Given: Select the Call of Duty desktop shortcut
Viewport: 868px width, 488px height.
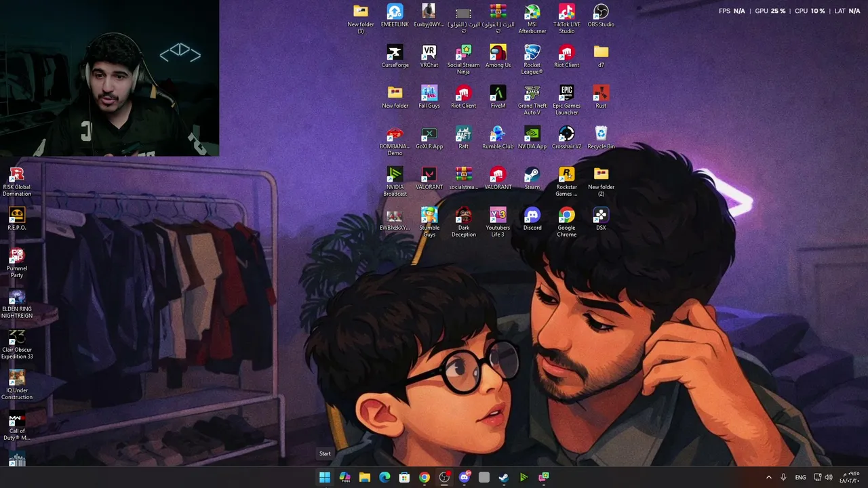Looking at the screenshot, I should (x=17, y=426).
